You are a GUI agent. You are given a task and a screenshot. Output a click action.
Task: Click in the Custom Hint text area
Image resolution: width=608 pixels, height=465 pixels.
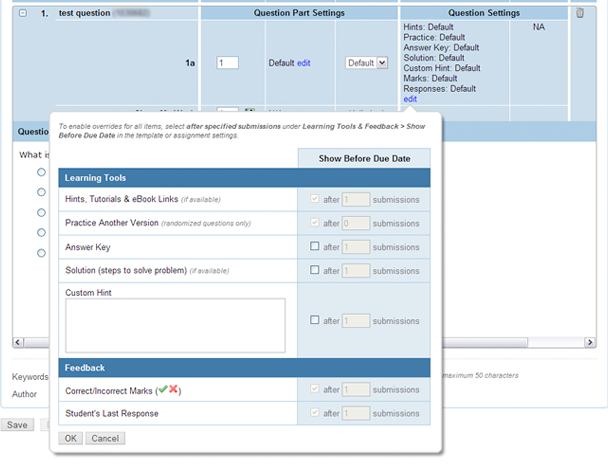point(175,325)
